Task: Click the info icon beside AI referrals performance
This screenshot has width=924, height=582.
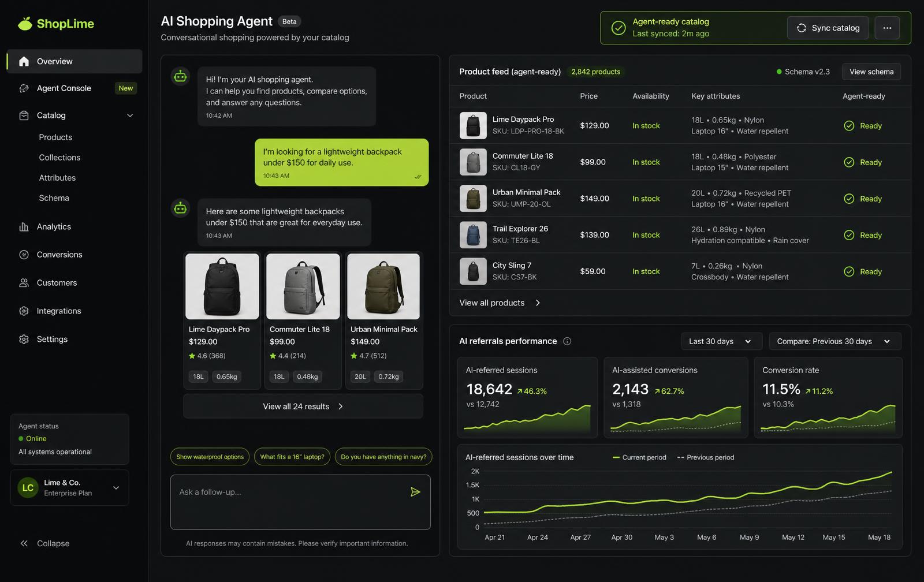Action: (x=567, y=341)
